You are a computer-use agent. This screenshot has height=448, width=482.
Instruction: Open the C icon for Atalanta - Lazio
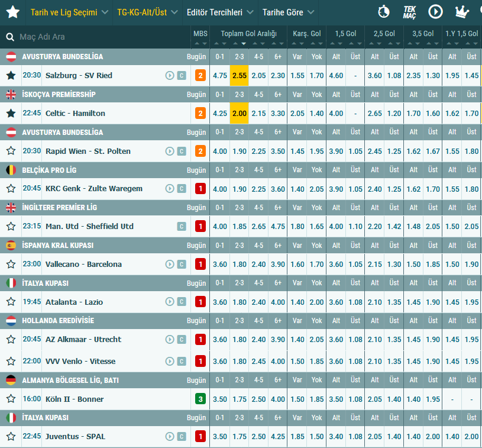point(182,302)
